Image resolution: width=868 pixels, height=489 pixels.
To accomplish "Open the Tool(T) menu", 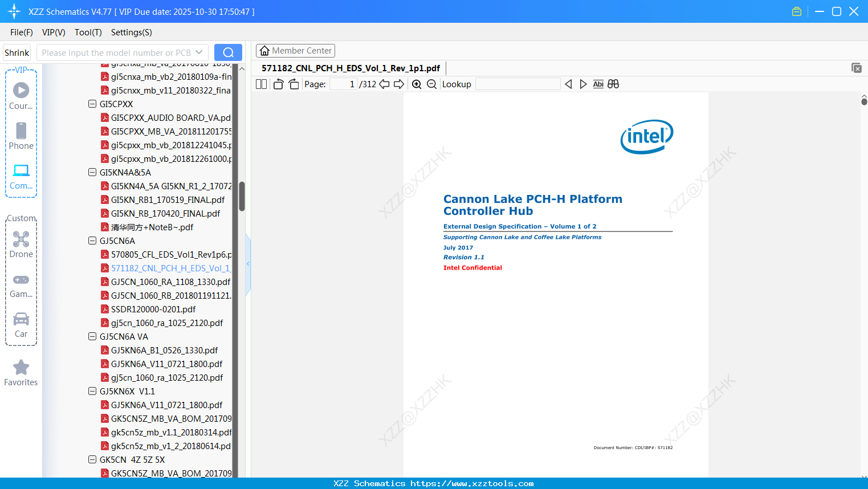I will coord(88,32).
